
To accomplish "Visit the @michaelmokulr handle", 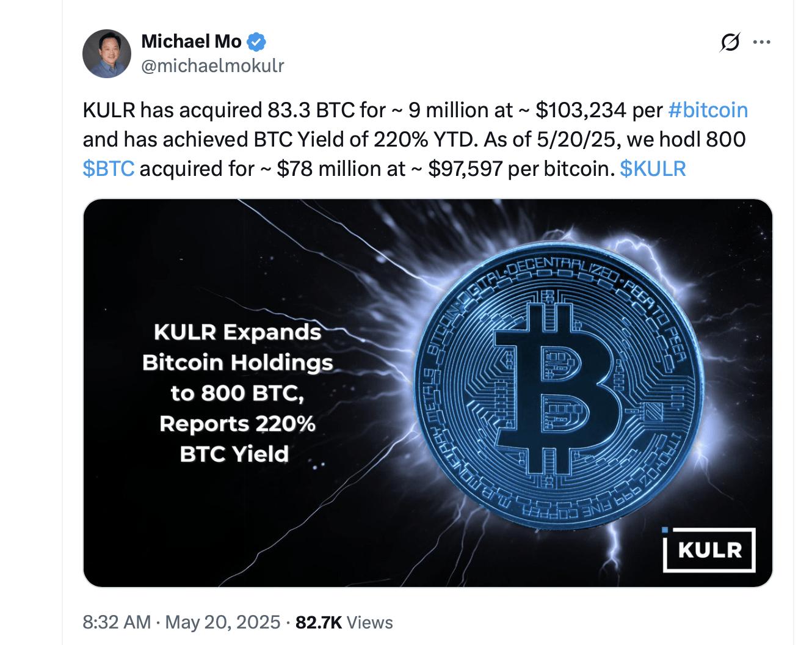I will coord(212,65).
